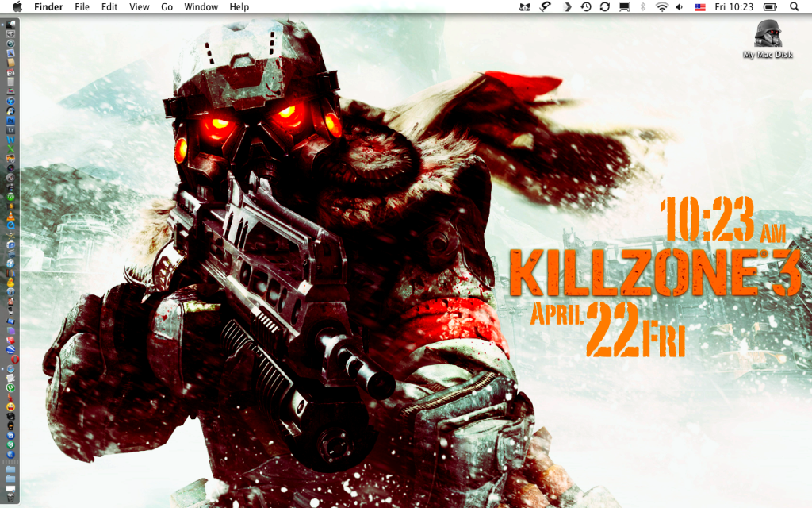Click the Fri 10:23 clock
Viewport: 812px width, 508px height.
[733, 7]
